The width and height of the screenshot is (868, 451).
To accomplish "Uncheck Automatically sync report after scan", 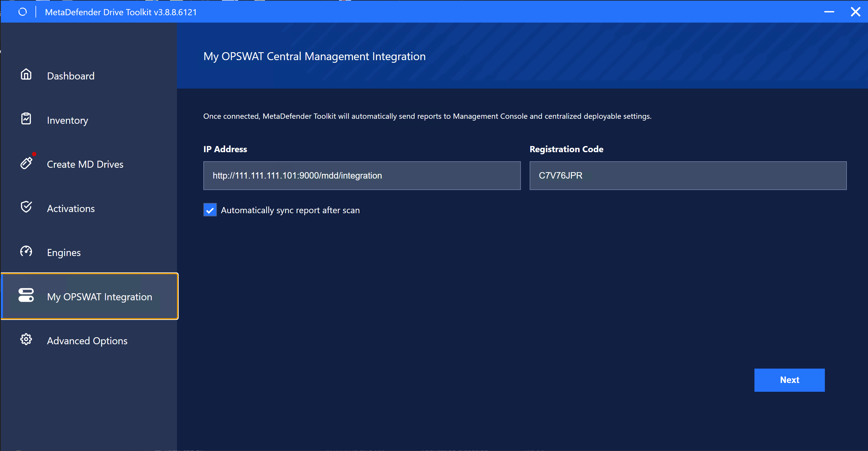I will tap(210, 210).
